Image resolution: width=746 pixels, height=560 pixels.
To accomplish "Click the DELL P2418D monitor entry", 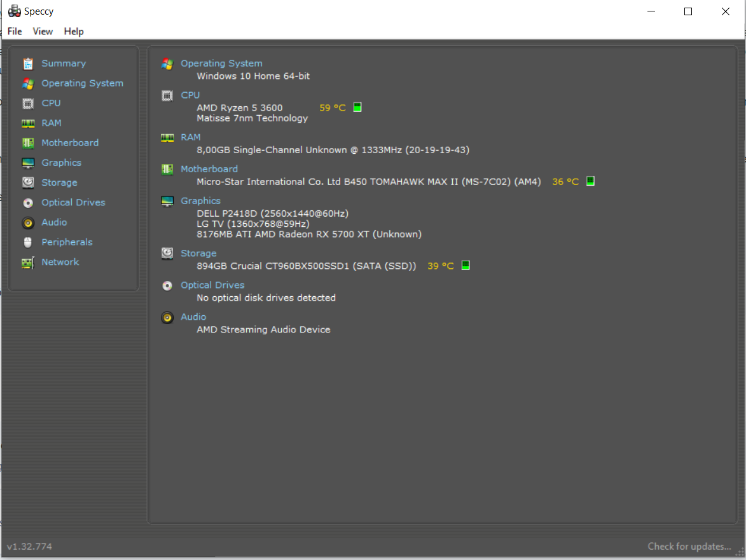I will pyautogui.click(x=273, y=214).
